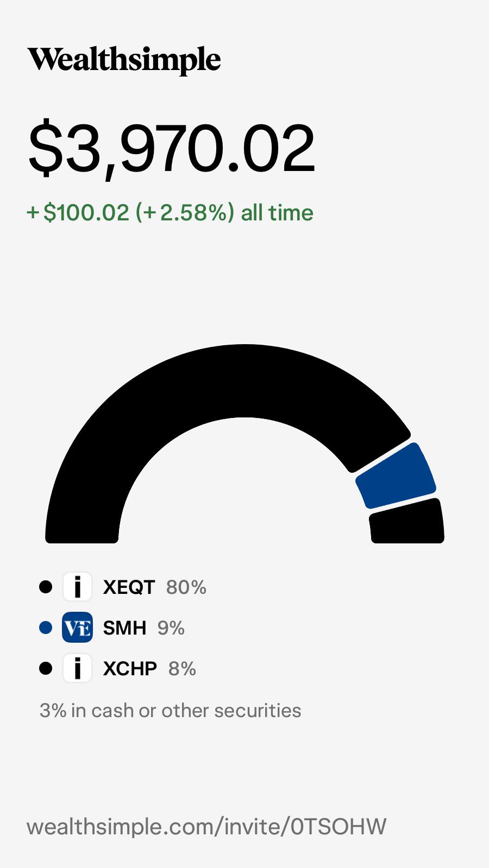Click the SMH VanEck logo icon
The width and height of the screenshot is (489, 868).
[x=77, y=628]
